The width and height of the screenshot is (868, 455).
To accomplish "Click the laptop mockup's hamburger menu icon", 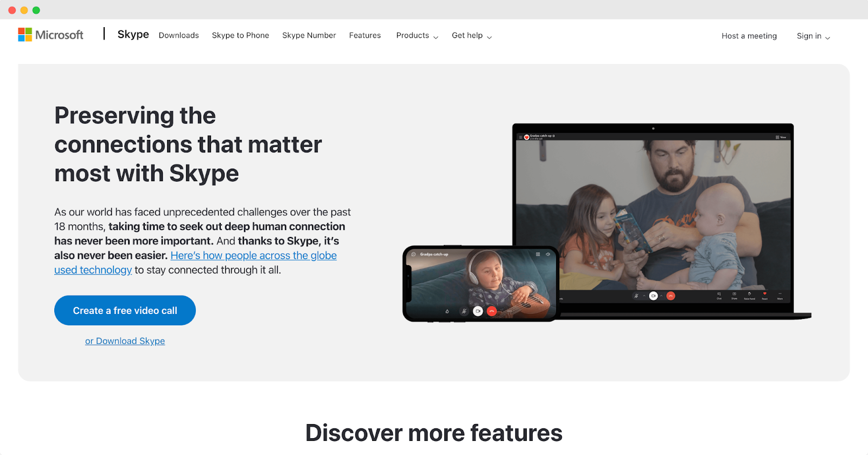I will pyautogui.click(x=521, y=137).
